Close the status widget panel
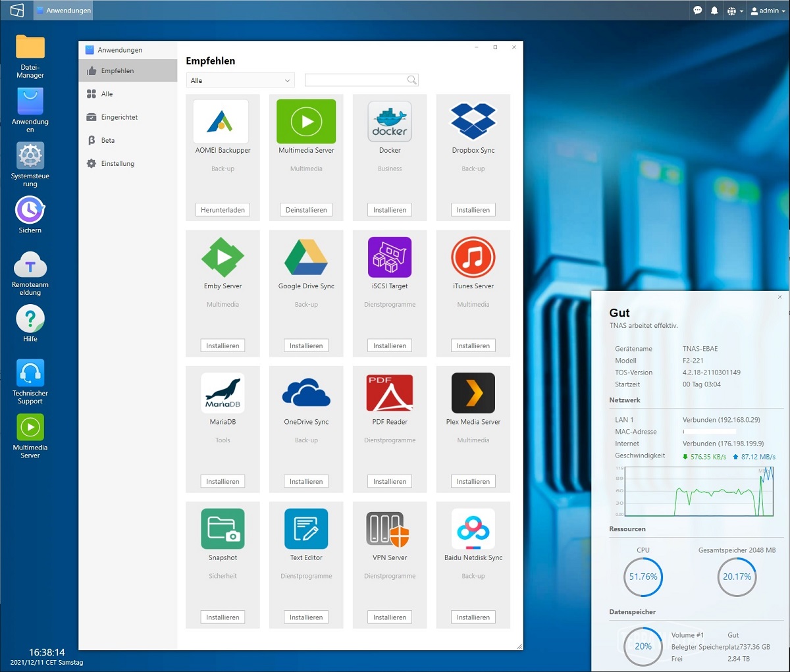Viewport: 790px width, 672px height. [x=779, y=297]
